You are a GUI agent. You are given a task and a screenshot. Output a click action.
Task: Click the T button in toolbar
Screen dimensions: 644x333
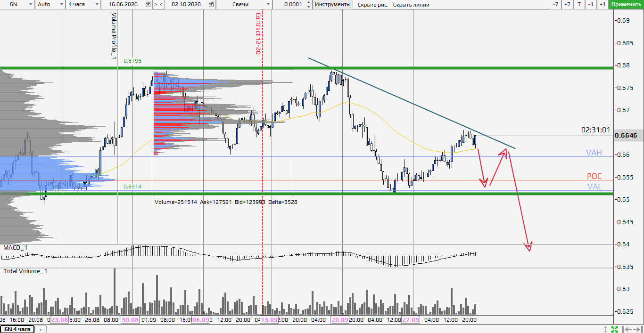(x=579, y=4)
